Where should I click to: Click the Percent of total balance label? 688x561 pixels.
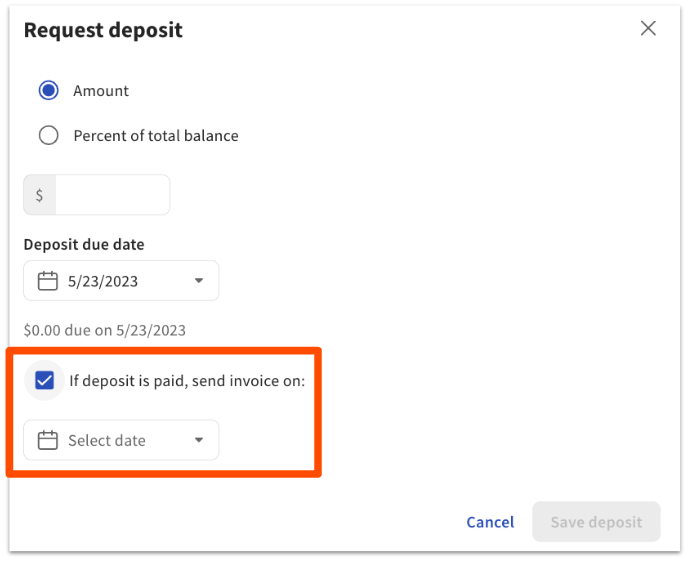pyautogui.click(x=156, y=135)
